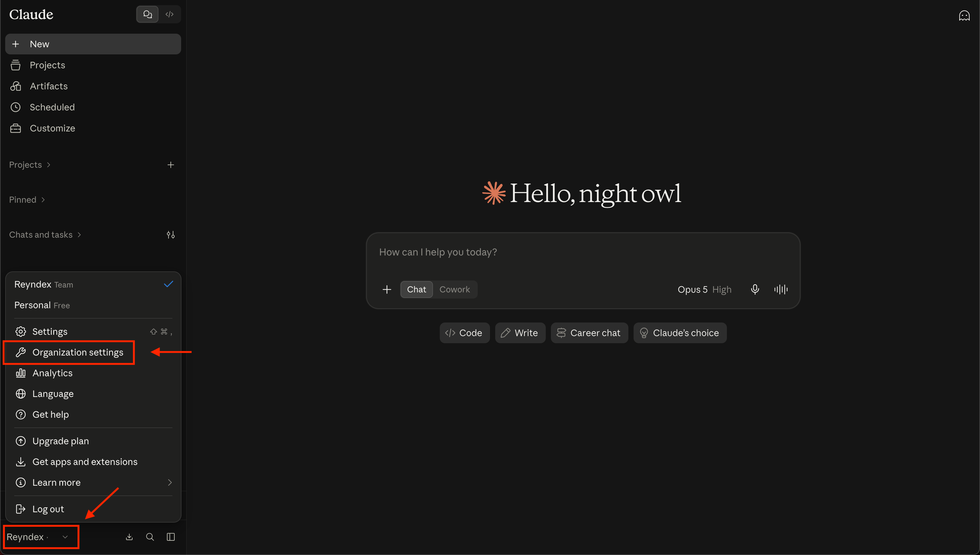Screen dimensions: 980x555
Task: Expand the Chats and tasks section
Action: pyautogui.click(x=45, y=235)
